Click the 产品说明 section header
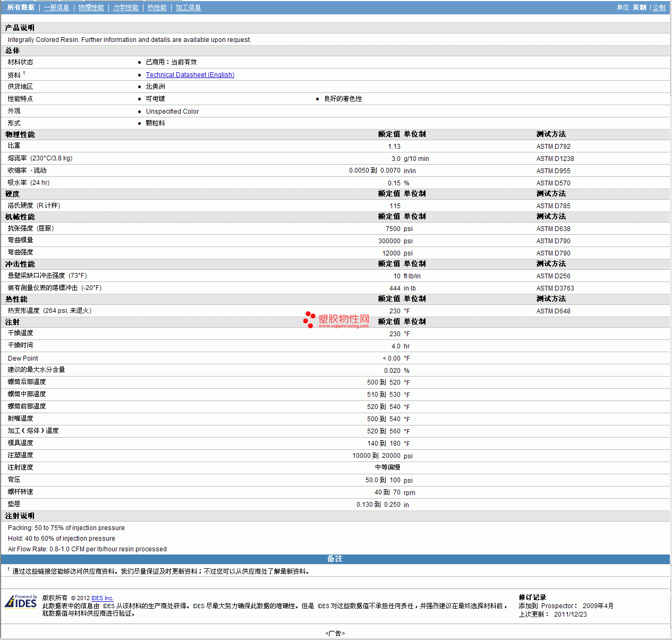This screenshot has height=640, width=672. (20, 28)
